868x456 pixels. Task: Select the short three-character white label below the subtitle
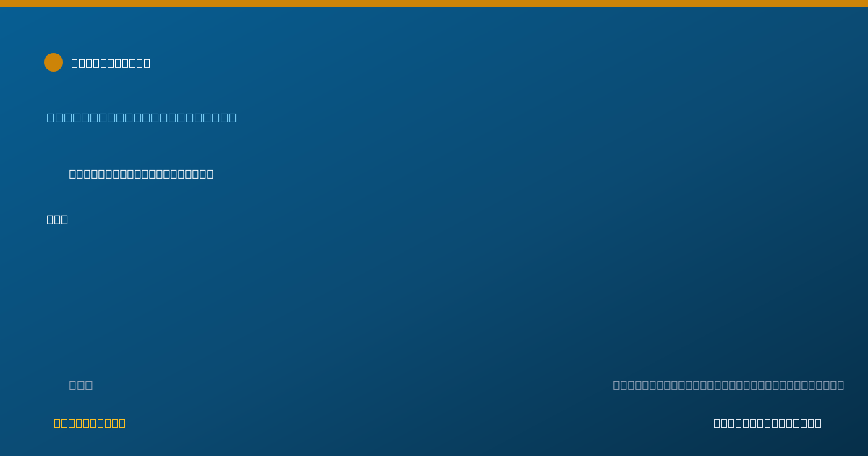tap(57, 219)
